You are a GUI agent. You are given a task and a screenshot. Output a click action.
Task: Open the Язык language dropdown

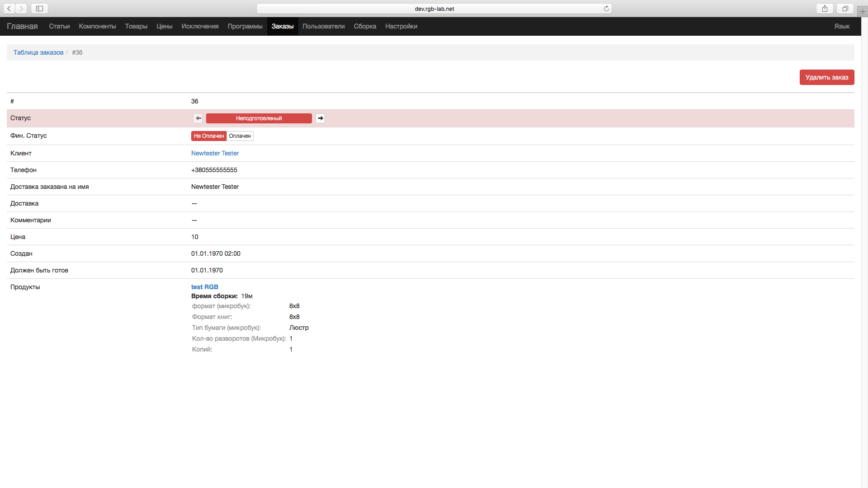pyautogui.click(x=841, y=26)
